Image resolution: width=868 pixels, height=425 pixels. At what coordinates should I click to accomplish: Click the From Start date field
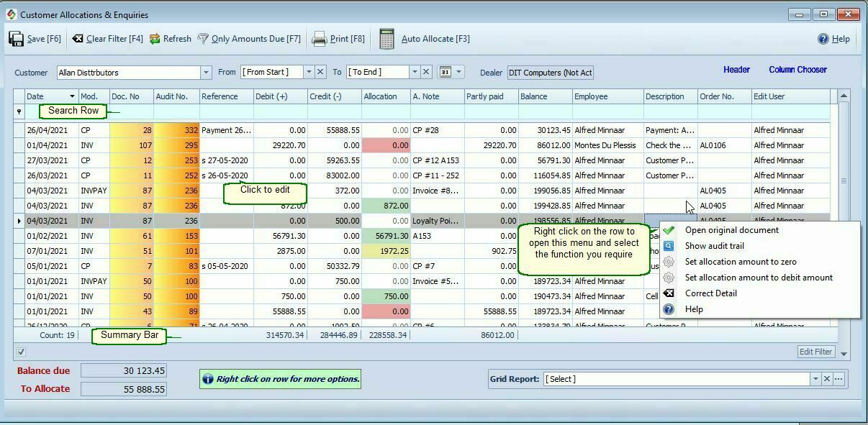click(272, 72)
